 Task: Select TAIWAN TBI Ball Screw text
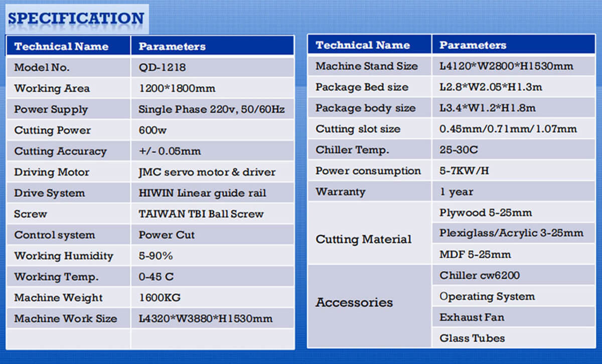pyautogui.click(x=201, y=214)
